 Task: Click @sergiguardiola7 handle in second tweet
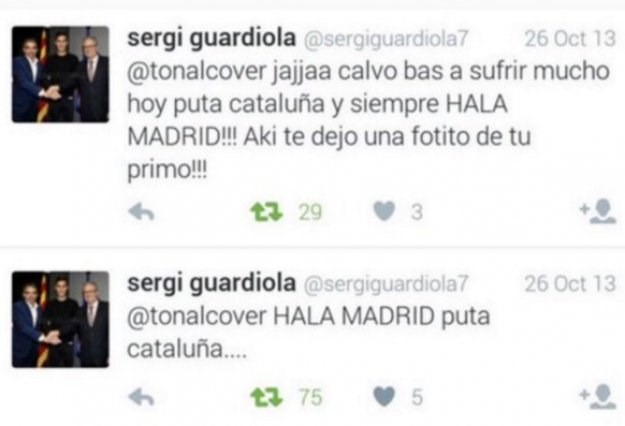386,285
